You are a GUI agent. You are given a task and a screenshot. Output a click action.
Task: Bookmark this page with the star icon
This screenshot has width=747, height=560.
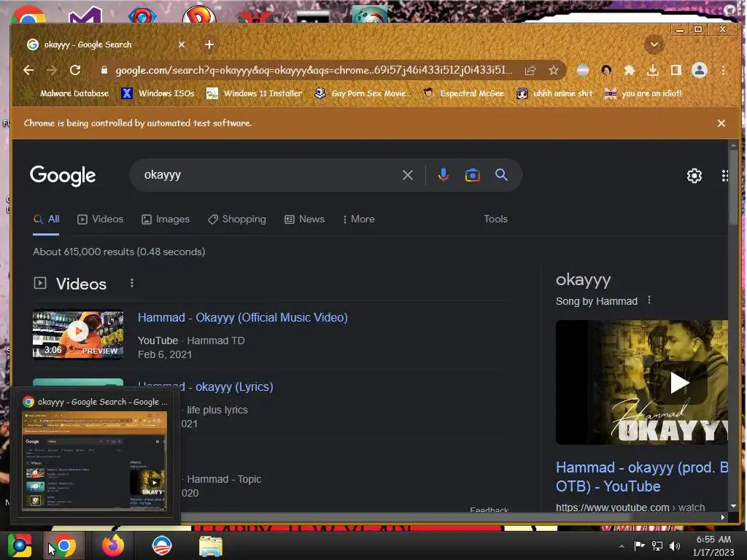(553, 71)
